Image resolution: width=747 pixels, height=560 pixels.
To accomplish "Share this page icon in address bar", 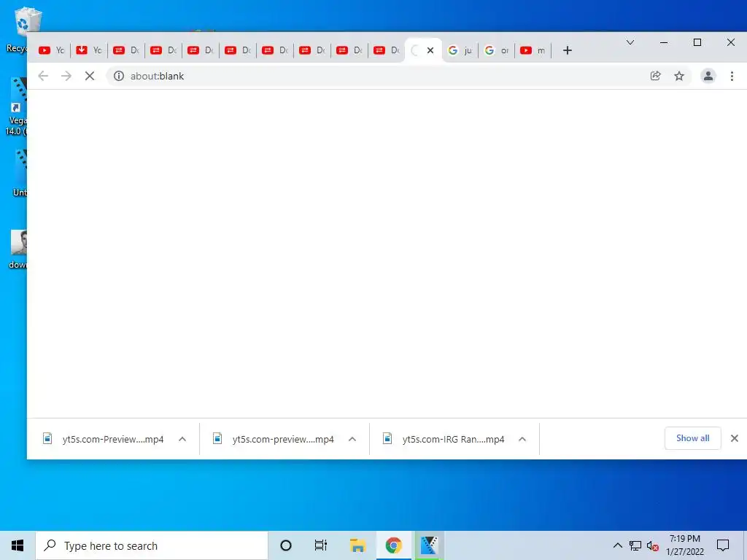I will [656, 76].
